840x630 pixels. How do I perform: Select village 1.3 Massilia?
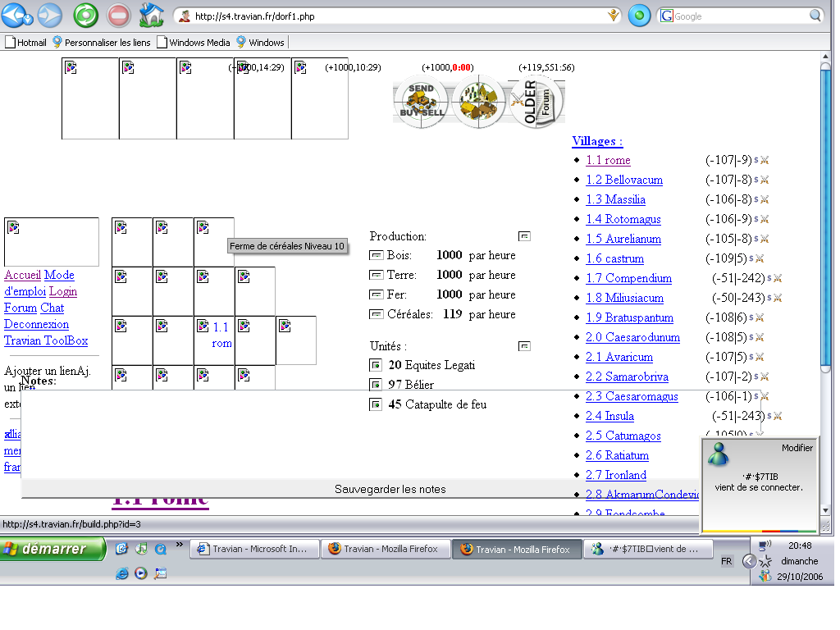[615, 200]
